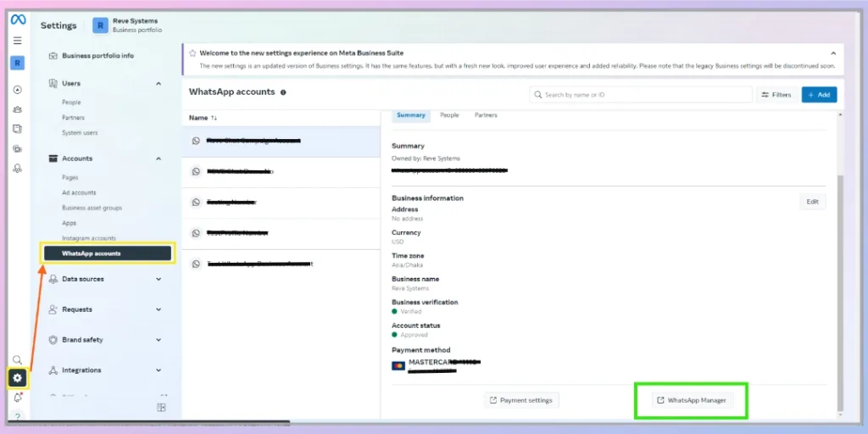Switch to the Partners tab
Image resolution: width=868 pixels, height=434 pixels.
[486, 115]
